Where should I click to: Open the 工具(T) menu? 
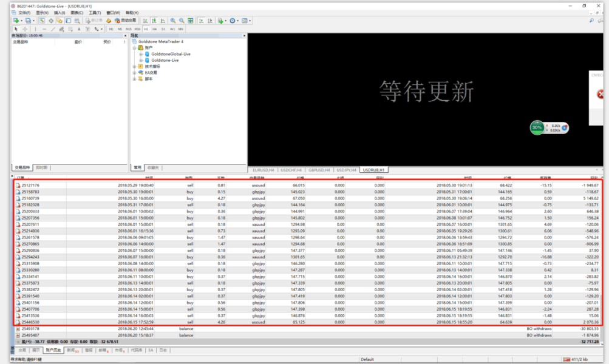click(x=95, y=13)
